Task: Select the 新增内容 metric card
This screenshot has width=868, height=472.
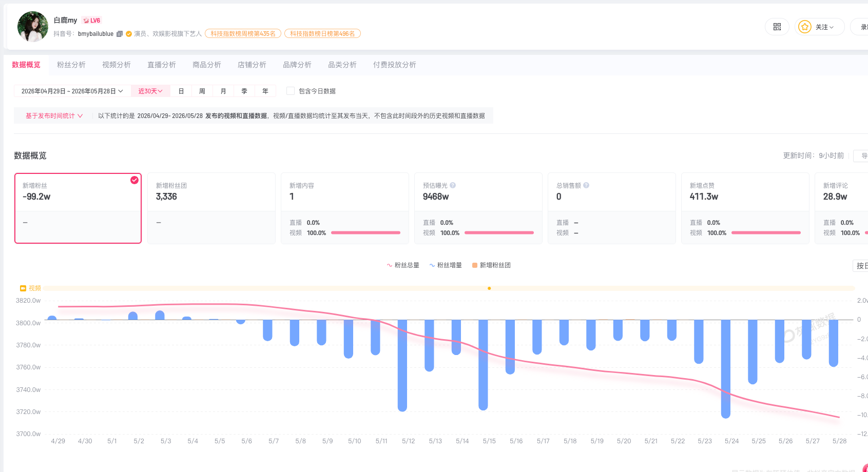Action: point(345,208)
